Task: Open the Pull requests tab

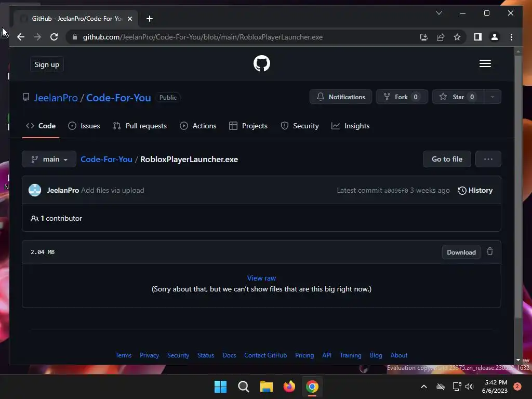Action: pyautogui.click(x=140, y=126)
